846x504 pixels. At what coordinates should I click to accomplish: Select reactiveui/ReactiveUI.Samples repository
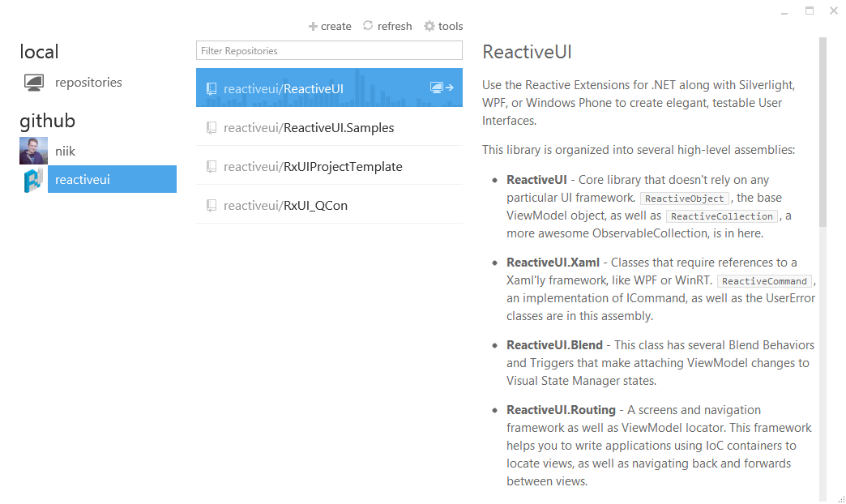329,127
